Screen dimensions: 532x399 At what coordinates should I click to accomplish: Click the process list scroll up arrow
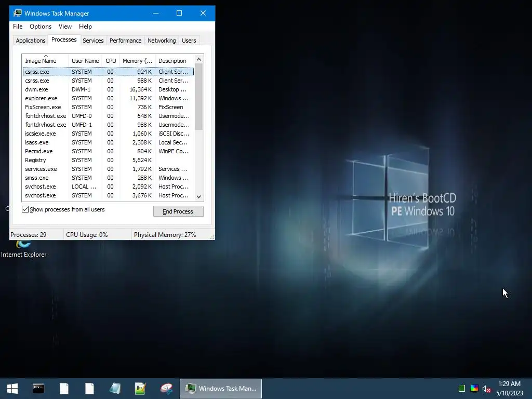coord(199,59)
